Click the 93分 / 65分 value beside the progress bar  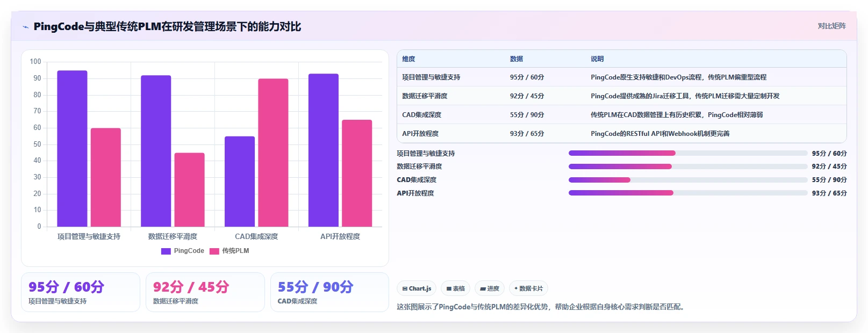(829, 193)
